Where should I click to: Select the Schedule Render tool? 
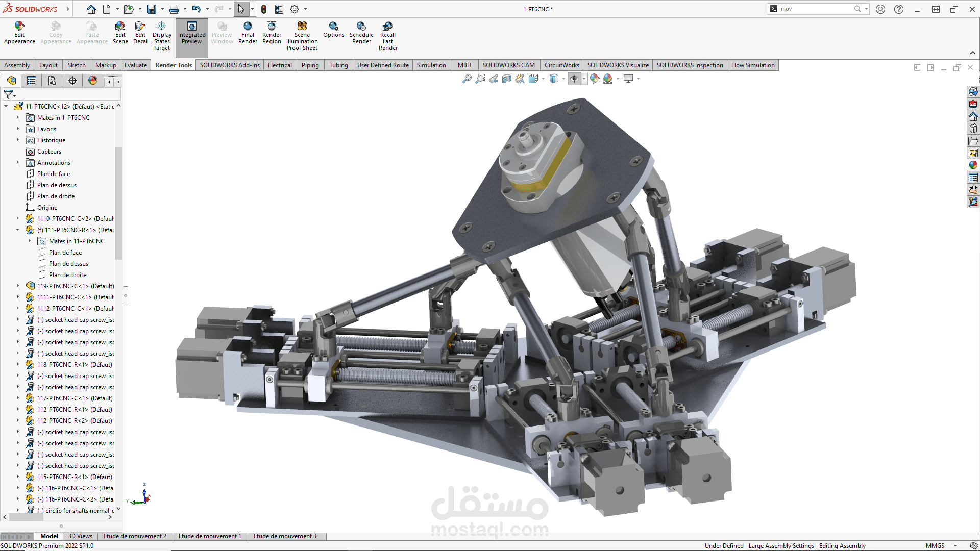point(362,36)
